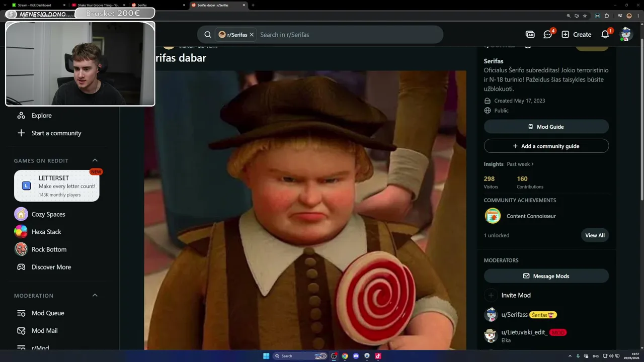Open the Chrome extensions puzzle icon
644x362 pixels.
[x=606, y=16]
